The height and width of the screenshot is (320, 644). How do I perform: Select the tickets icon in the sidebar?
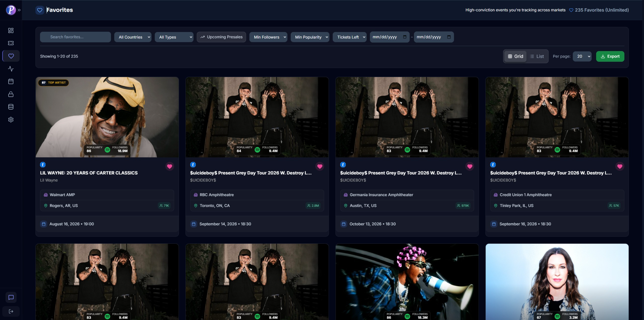tap(11, 43)
